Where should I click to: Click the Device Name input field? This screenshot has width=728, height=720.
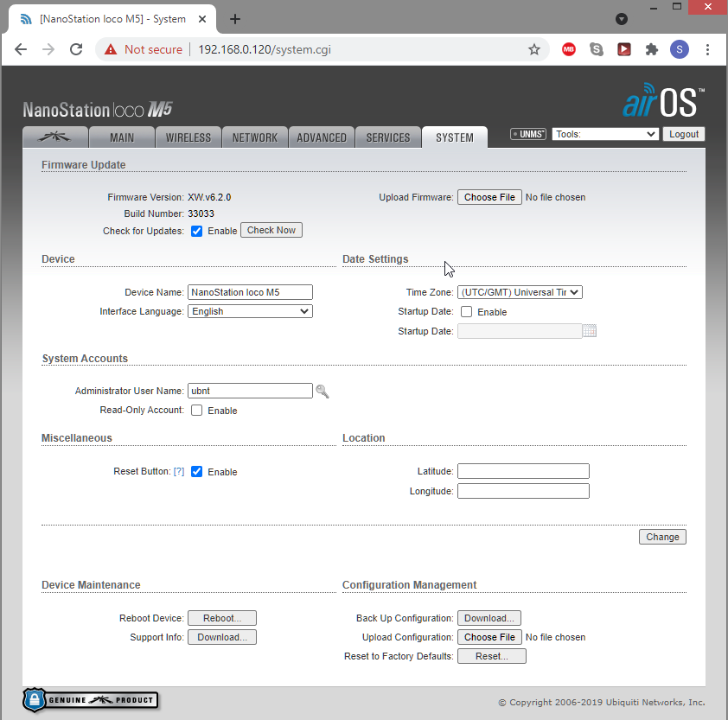(250, 292)
